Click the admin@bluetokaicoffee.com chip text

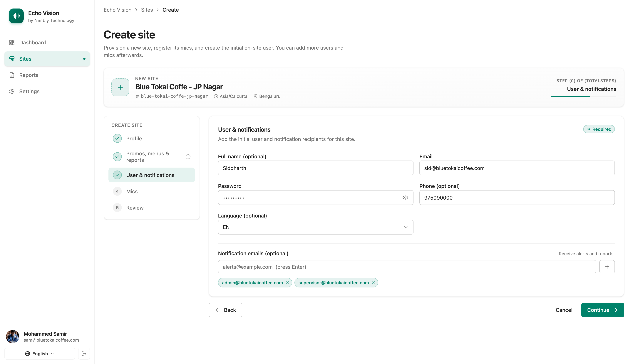pos(252,282)
